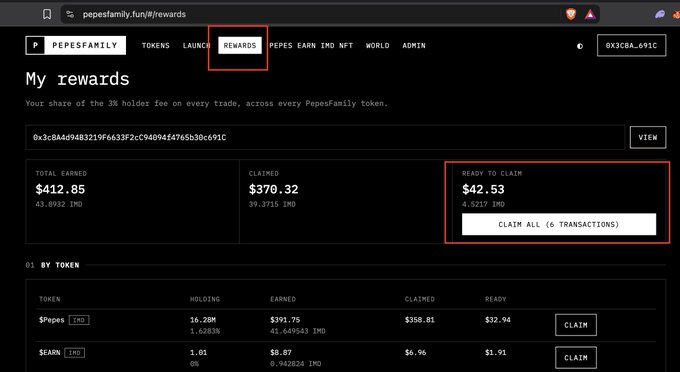The height and width of the screenshot is (372, 680).
Task: Click 1.6283% holding percentage
Action: coord(205,331)
